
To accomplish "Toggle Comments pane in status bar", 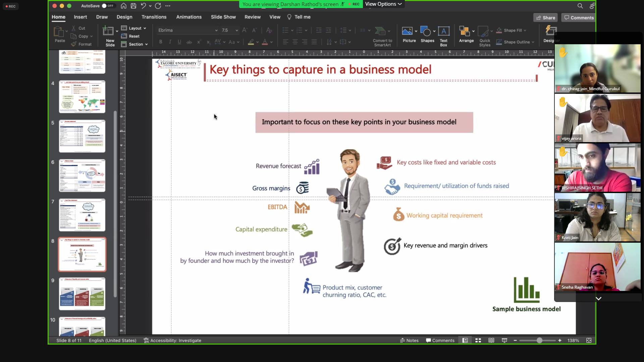I will [440, 340].
